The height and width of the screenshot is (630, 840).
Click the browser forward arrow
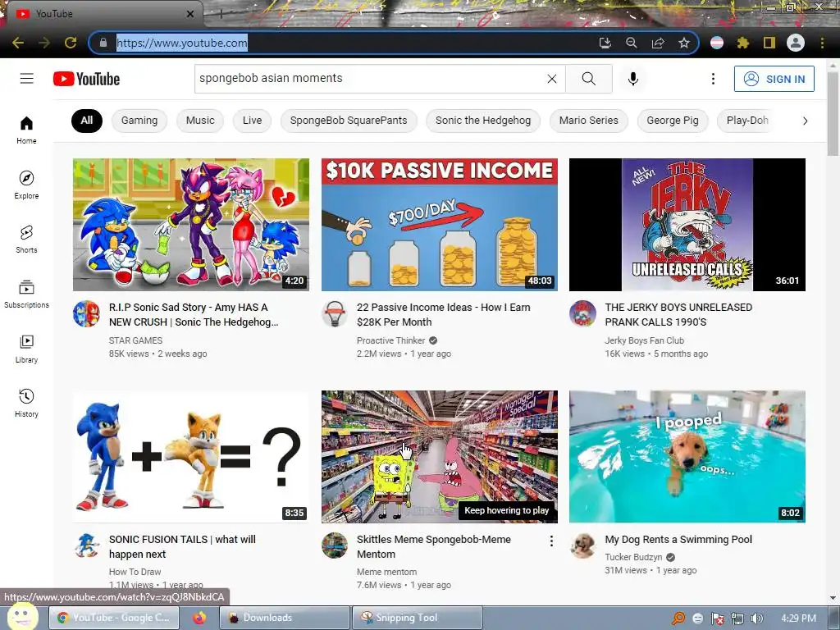tap(44, 43)
